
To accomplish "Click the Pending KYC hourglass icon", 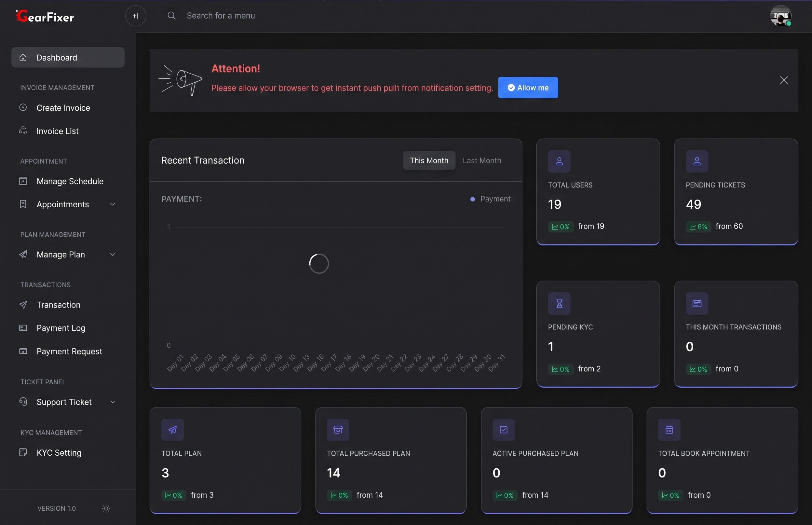I will click(559, 303).
